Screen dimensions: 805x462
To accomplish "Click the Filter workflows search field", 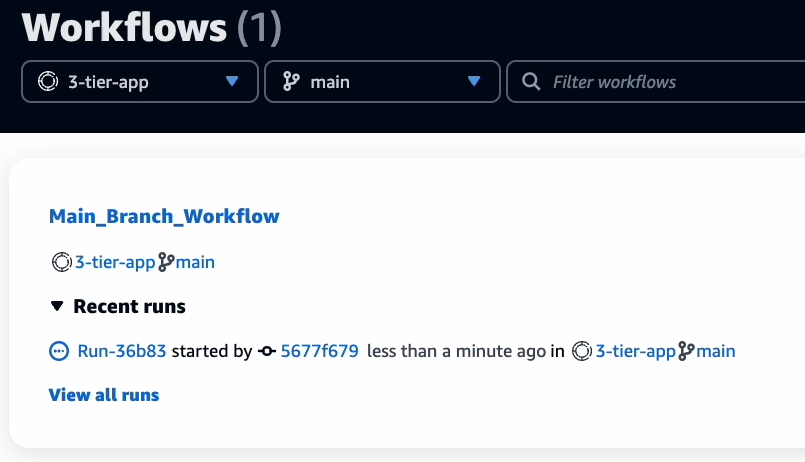I will pos(656,82).
